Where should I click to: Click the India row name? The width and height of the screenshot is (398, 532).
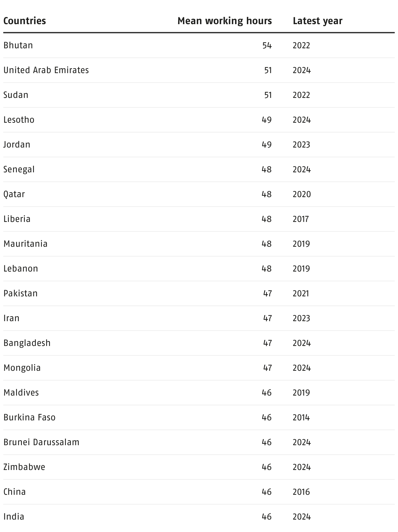tap(14, 517)
